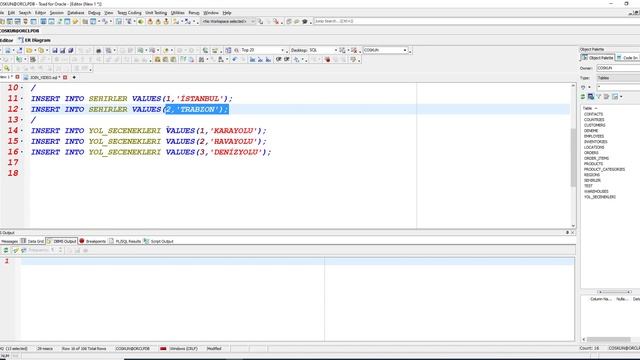Click the 'Modified' status bar entry
Image resolution: width=640 pixels, height=360 pixels.
coord(214,349)
